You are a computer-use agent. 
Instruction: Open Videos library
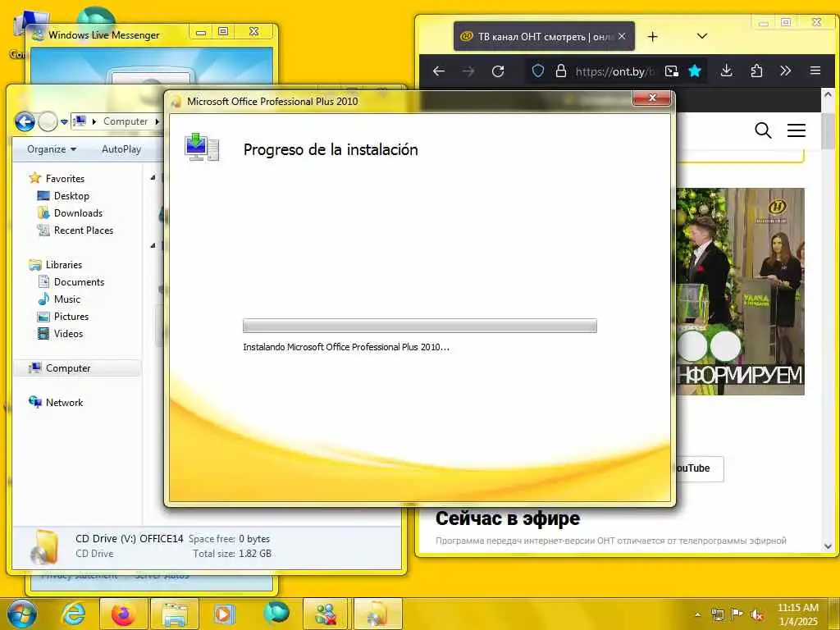[69, 333]
